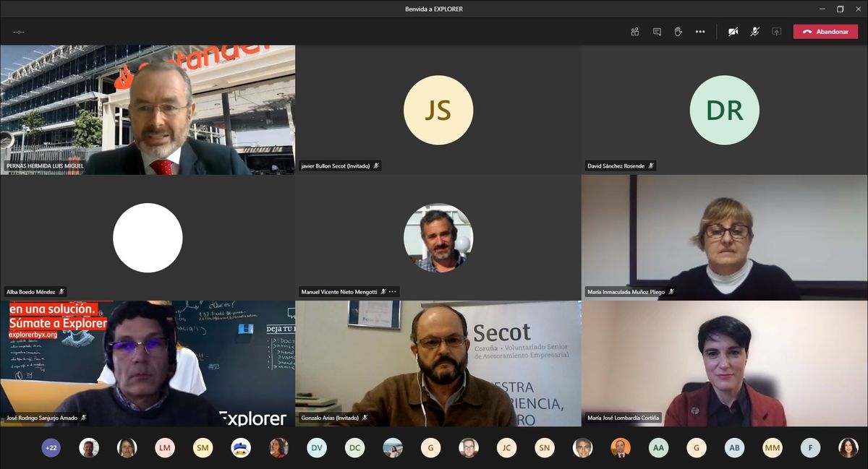Restore down the Teams meeting window

tap(840, 9)
